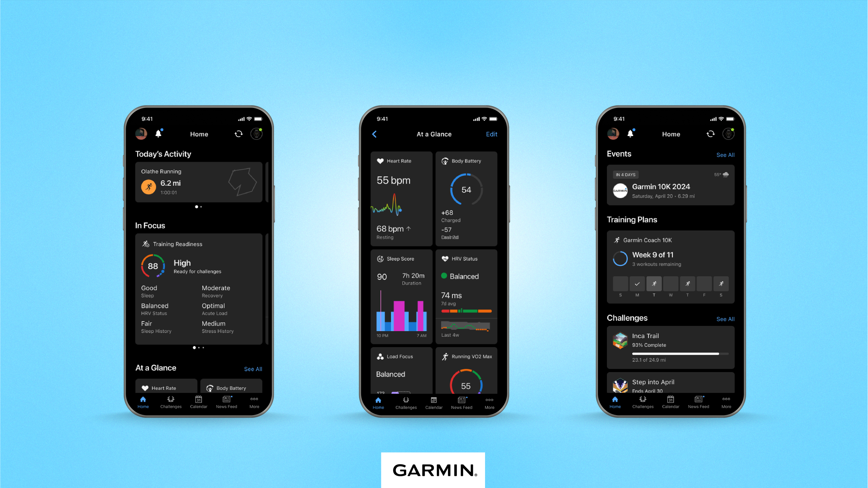
Task: Tap the Load Focus icon
Action: point(379,356)
